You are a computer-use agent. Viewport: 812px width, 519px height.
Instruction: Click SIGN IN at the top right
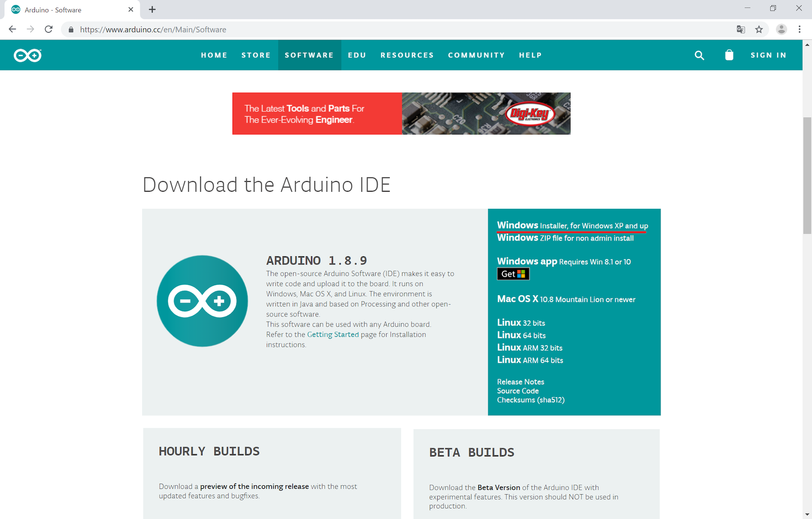coord(769,55)
